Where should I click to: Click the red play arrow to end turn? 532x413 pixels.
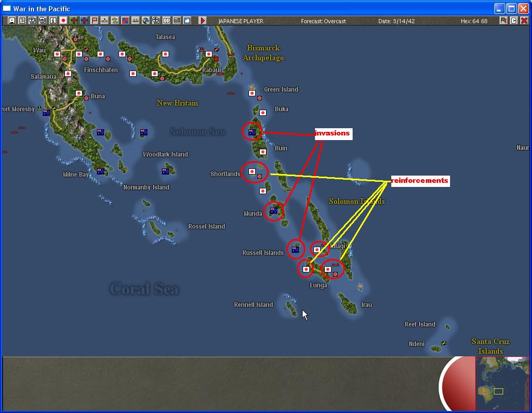click(203, 21)
